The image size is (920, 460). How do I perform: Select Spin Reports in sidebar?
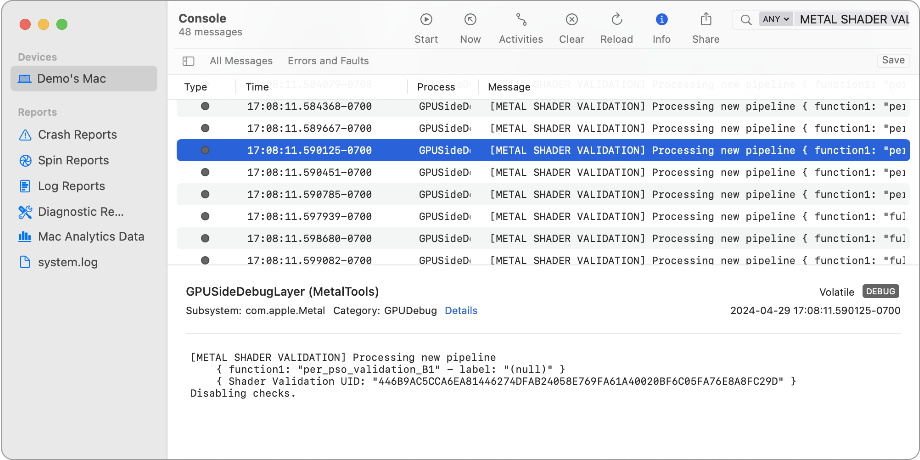pos(73,160)
